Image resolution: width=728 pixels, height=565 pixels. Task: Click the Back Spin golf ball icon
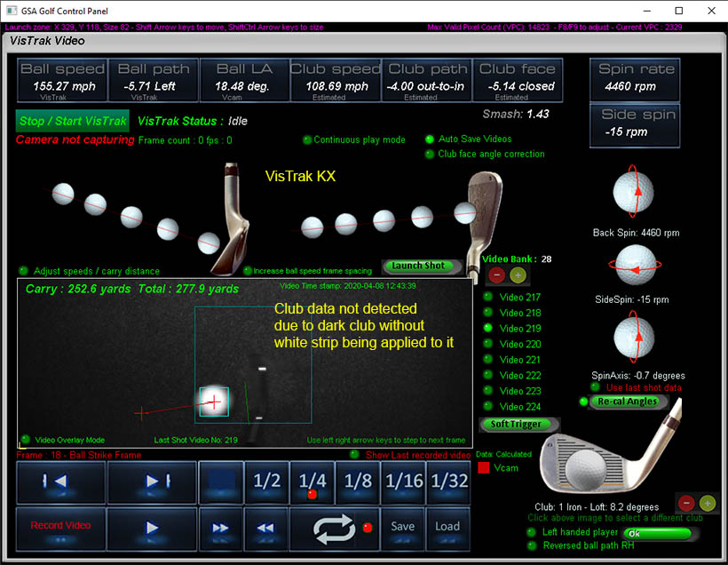pyautogui.click(x=633, y=192)
